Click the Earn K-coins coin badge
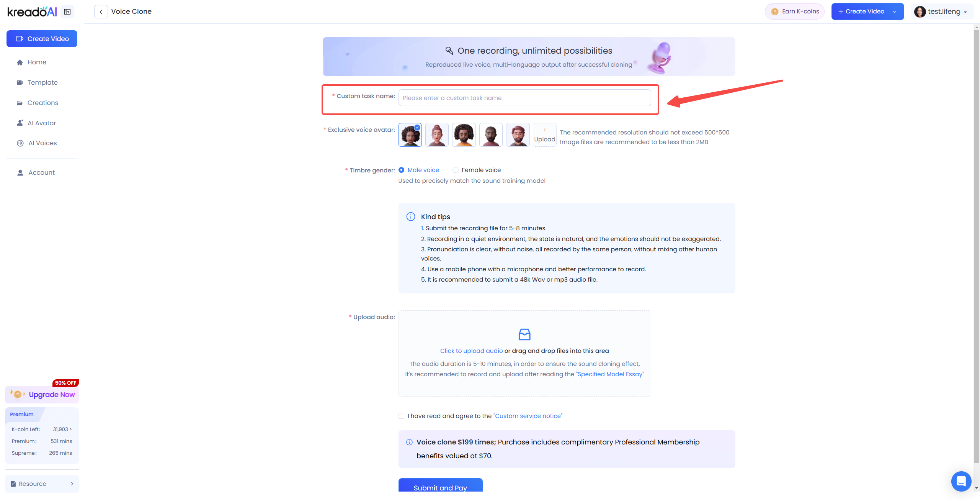Image resolution: width=980 pixels, height=500 pixels. [775, 11]
